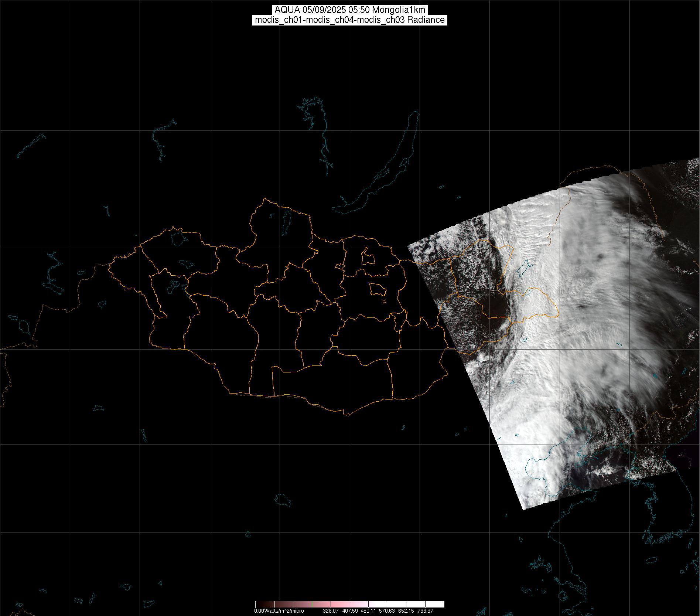
Task: Select the Uvs Lake outline in northwest Mongolia
Action: pos(178,238)
